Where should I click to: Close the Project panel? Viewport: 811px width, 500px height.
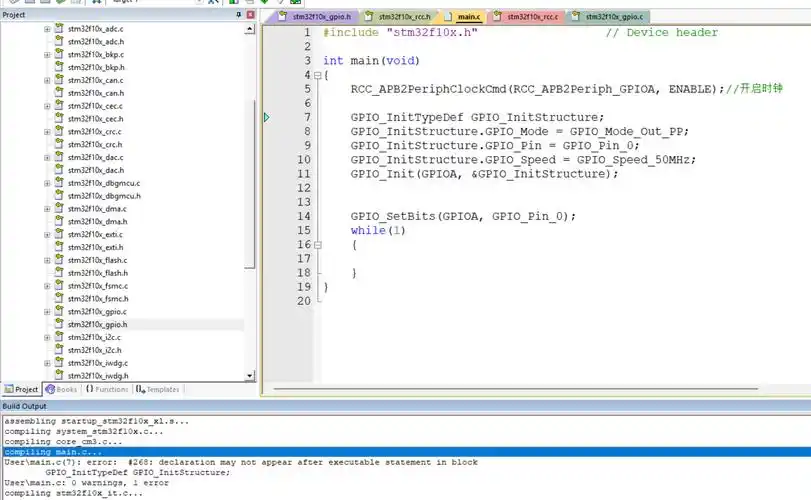click(x=250, y=15)
